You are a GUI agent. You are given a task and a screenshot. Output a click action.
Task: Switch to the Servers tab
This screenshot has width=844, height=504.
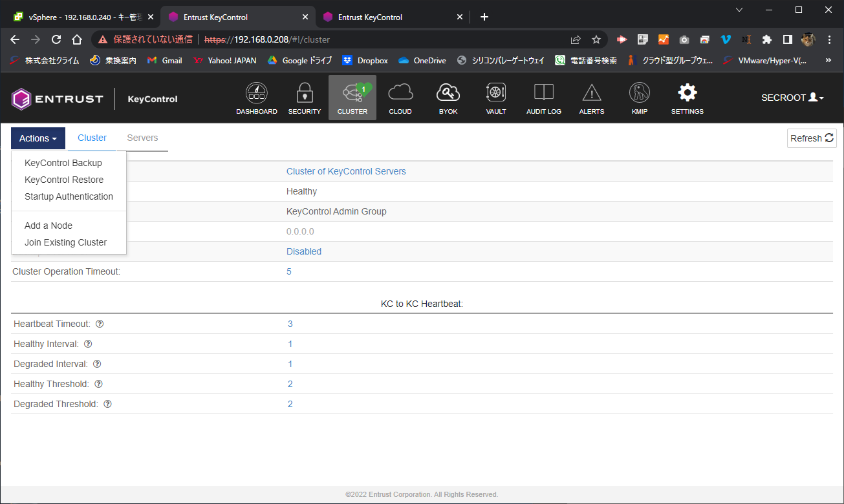142,138
